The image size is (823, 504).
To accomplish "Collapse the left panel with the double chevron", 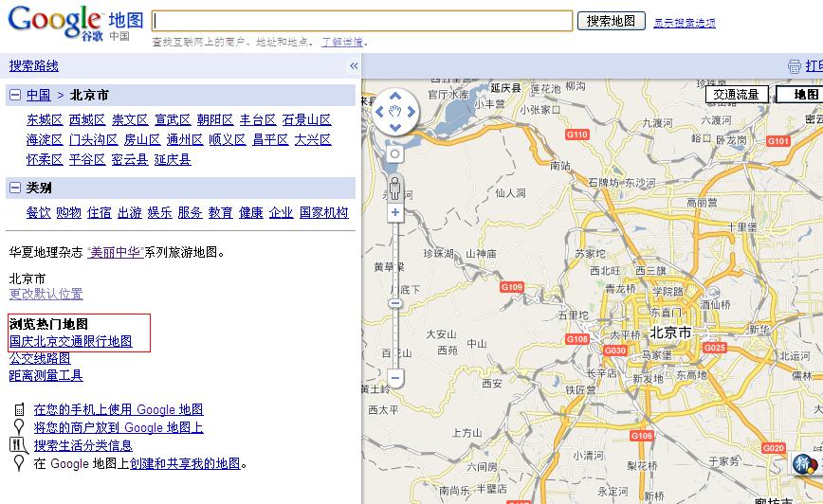I will tap(354, 66).
